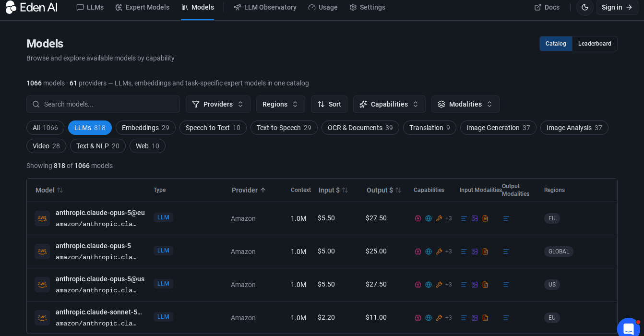The height and width of the screenshot is (336, 644).
Task: Toggle dark mode with the moon button
Action: click(585, 7)
